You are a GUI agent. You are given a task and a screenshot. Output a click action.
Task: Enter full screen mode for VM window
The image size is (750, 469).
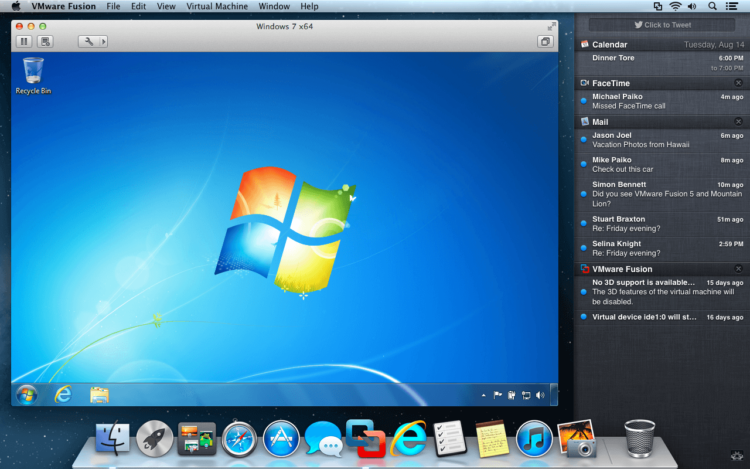(551, 25)
